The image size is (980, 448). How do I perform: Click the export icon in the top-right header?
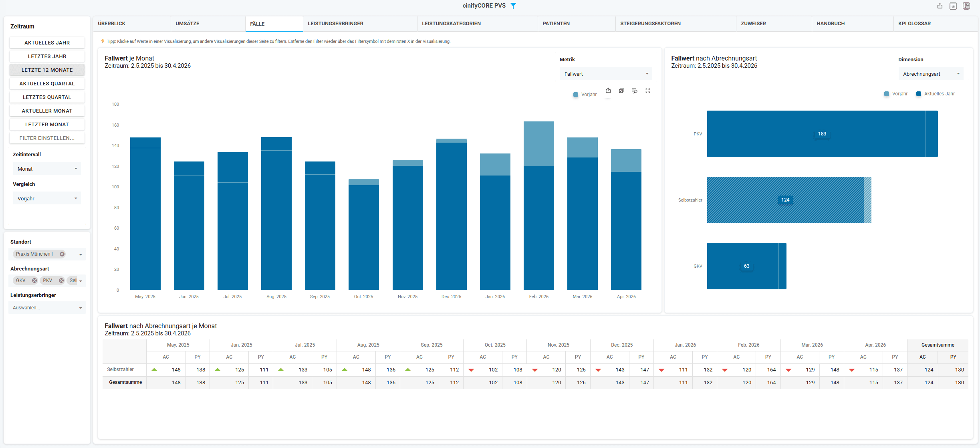[940, 6]
